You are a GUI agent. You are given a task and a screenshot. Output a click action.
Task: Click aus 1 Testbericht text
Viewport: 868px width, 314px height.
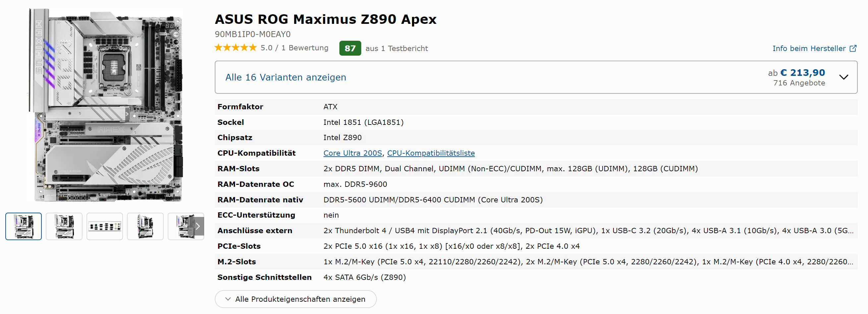pyautogui.click(x=397, y=48)
